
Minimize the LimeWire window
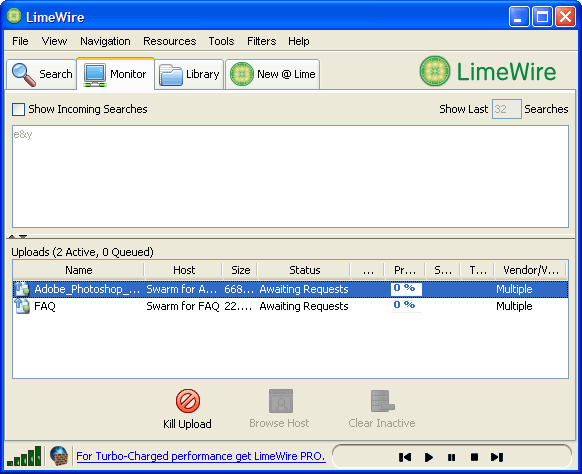(x=519, y=17)
